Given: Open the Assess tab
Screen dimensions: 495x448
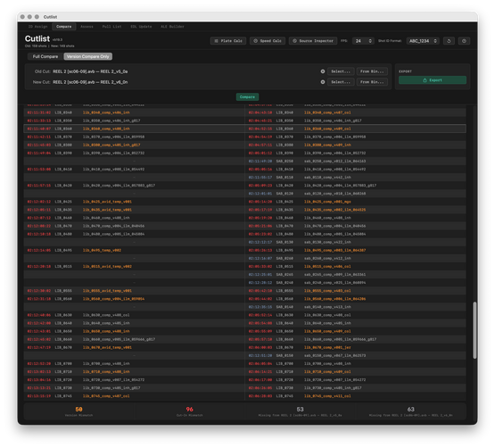Looking at the screenshot, I should [x=87, y=27].
